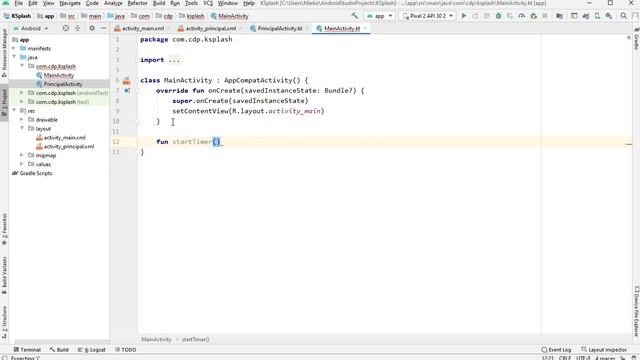Open the Navigate menu
Viewport: 640px width, 360px height.
[x=70, y=3]
